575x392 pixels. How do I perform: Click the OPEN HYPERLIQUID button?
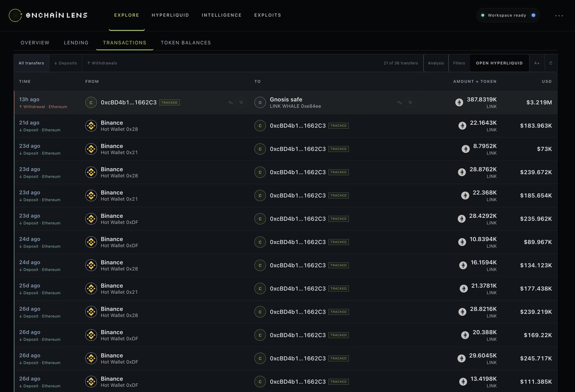499,63
